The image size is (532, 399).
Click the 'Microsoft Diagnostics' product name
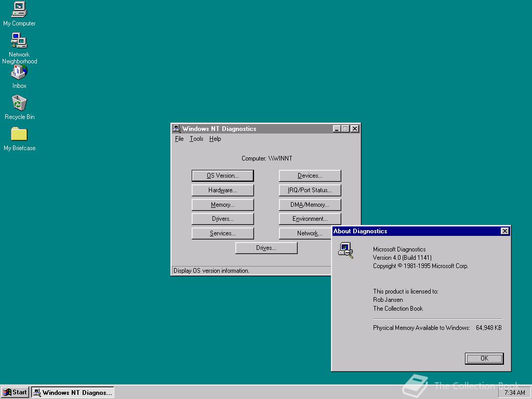[x=400, y=249]
